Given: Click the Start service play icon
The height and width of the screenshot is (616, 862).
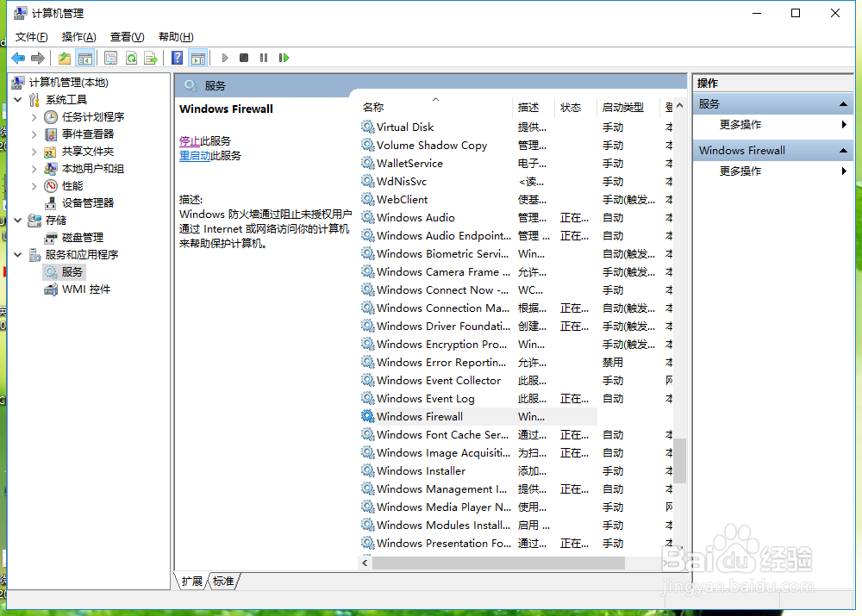Looking at the screenshot, I should (224, 58).
